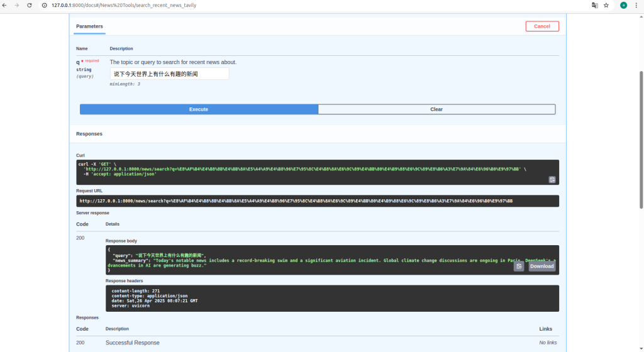The image size is (644, 352).
Task: Click the "Response headers" label
Action: point(124,281)
